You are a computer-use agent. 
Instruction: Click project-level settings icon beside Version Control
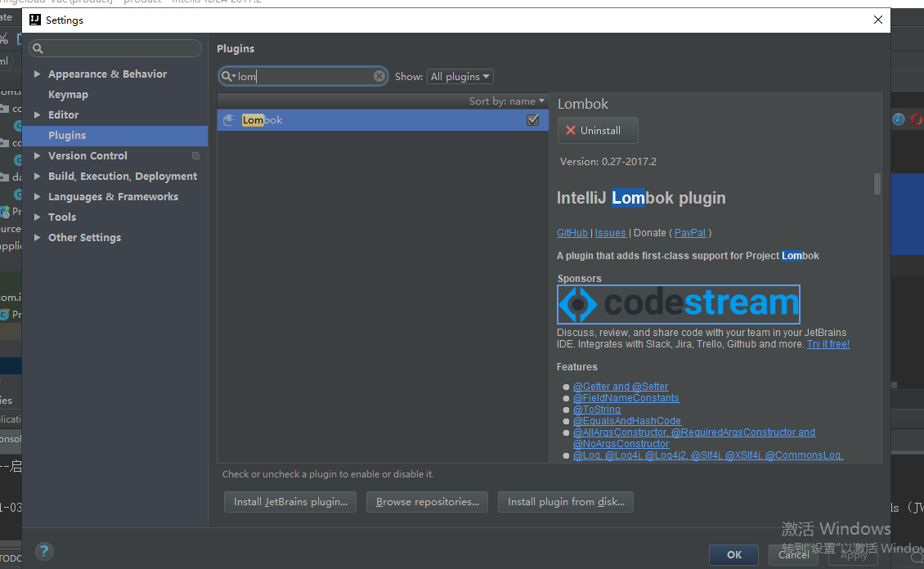(x=195, y=156)
